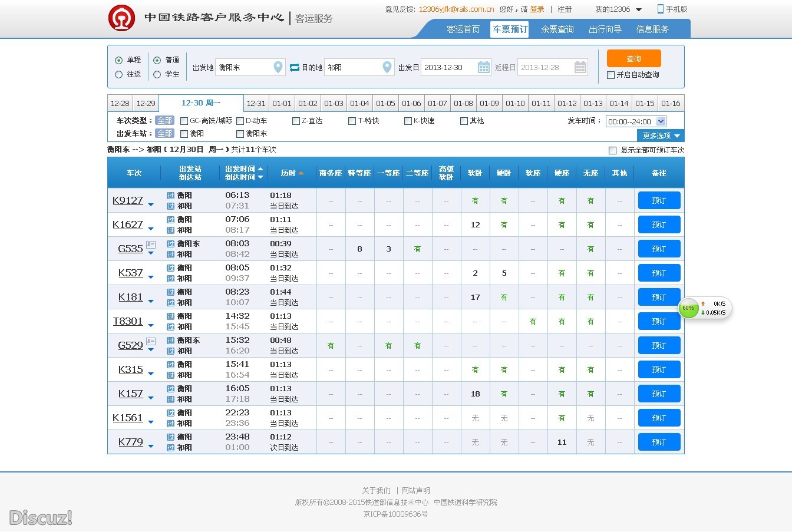Select student passenger radio option
792x532 pixels.
pyautogui.click(x=157, y=74)
